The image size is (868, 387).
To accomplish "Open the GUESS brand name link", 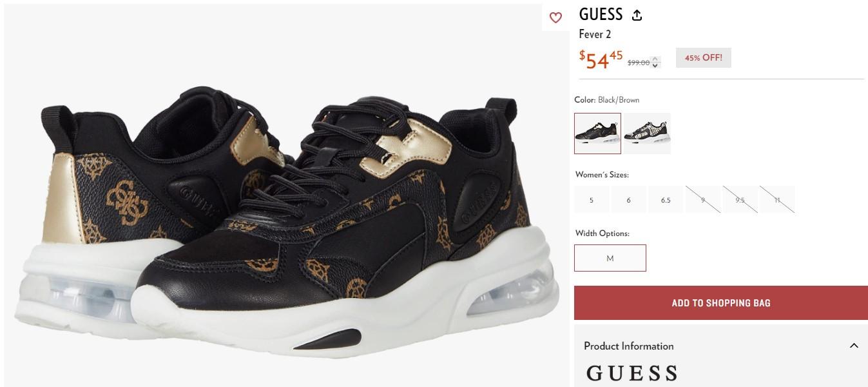I will [601, 14].
